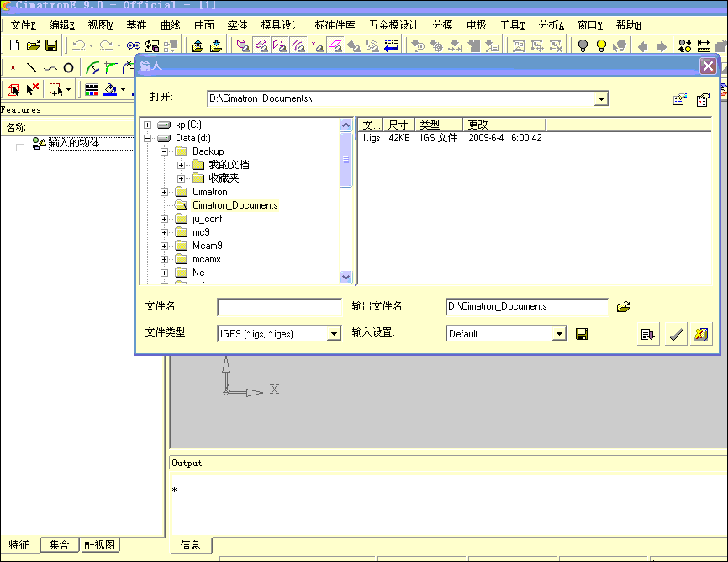Open the color palette grid icon

click(x=92, y=89)
